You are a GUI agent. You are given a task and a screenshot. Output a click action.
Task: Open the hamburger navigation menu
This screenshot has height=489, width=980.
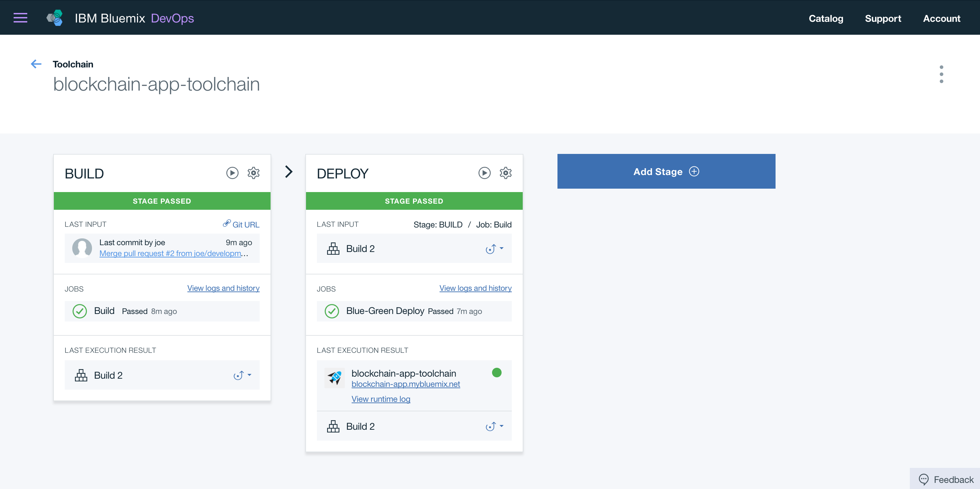(x=20, y=18)
